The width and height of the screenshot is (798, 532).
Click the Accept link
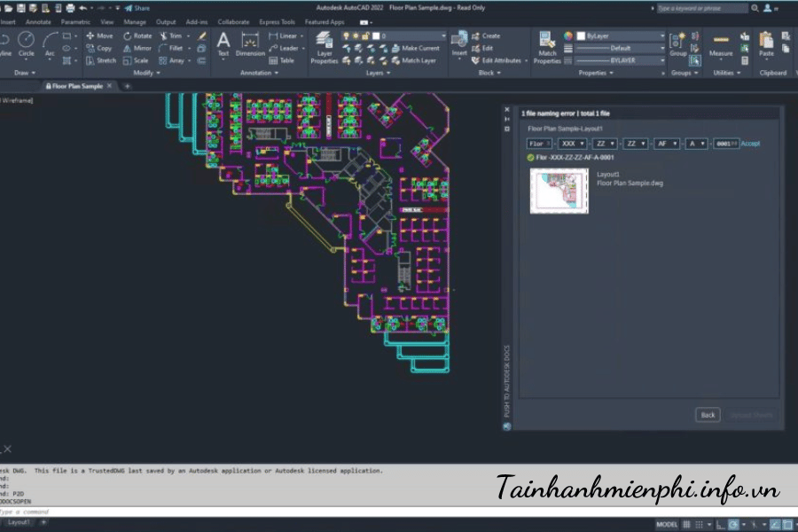pyautogui.click(x=750, y=143)
